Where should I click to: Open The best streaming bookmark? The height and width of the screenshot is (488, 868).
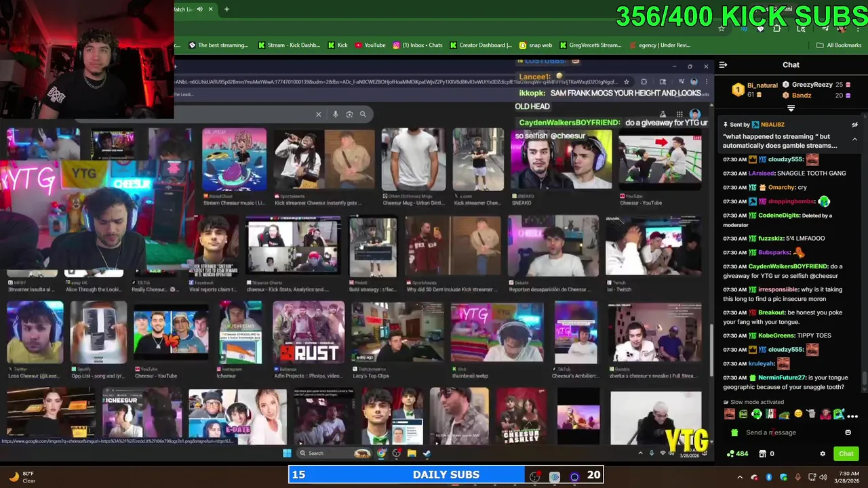[x=218, y=45]
